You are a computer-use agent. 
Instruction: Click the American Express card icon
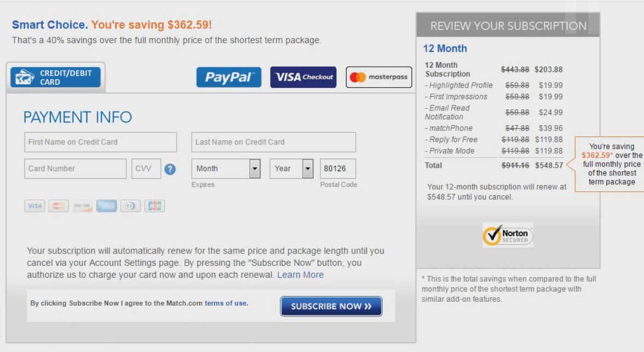click(107, 206)
